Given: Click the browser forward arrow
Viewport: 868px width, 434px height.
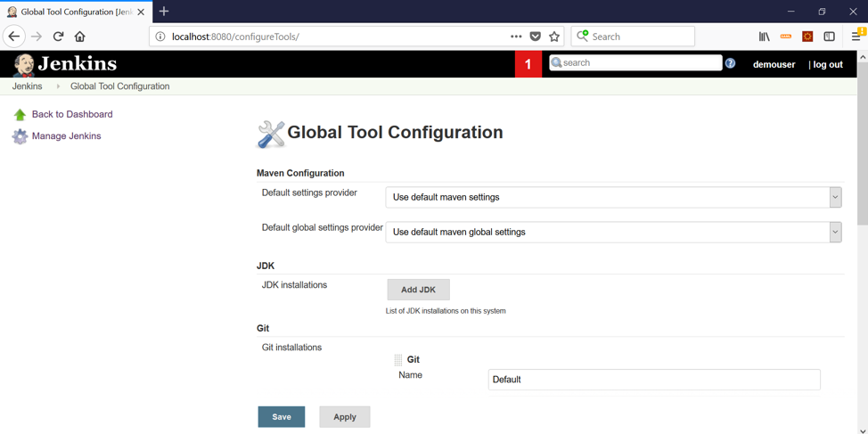Looking at the screenshot, I should tap(37, 37).
